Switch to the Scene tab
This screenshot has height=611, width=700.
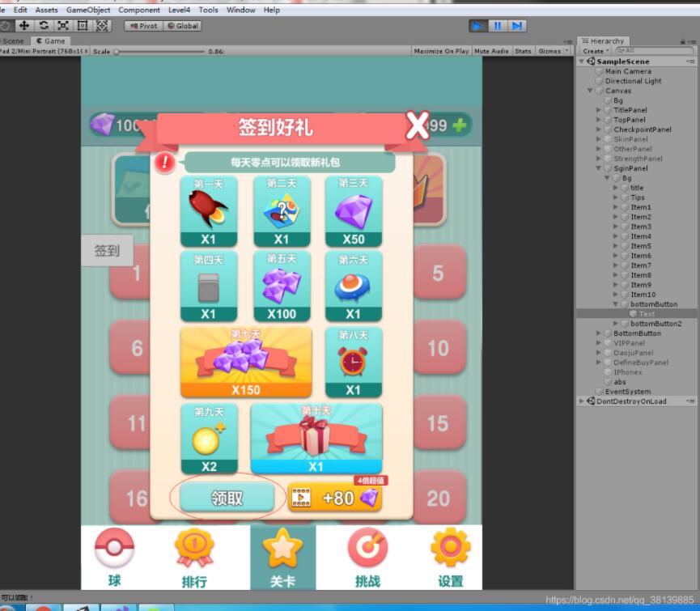pyautogui.click(x=11, y=40)
